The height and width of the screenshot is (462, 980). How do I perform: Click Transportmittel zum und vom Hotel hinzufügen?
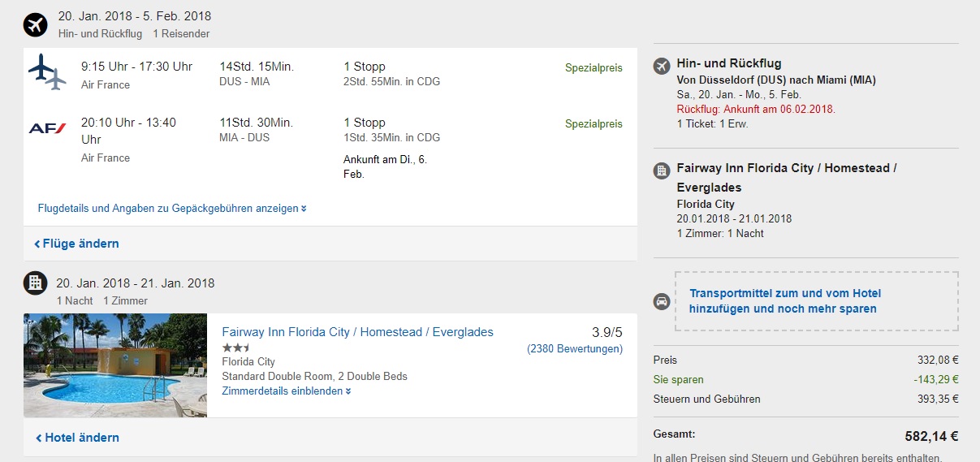(x=784, y=300)
